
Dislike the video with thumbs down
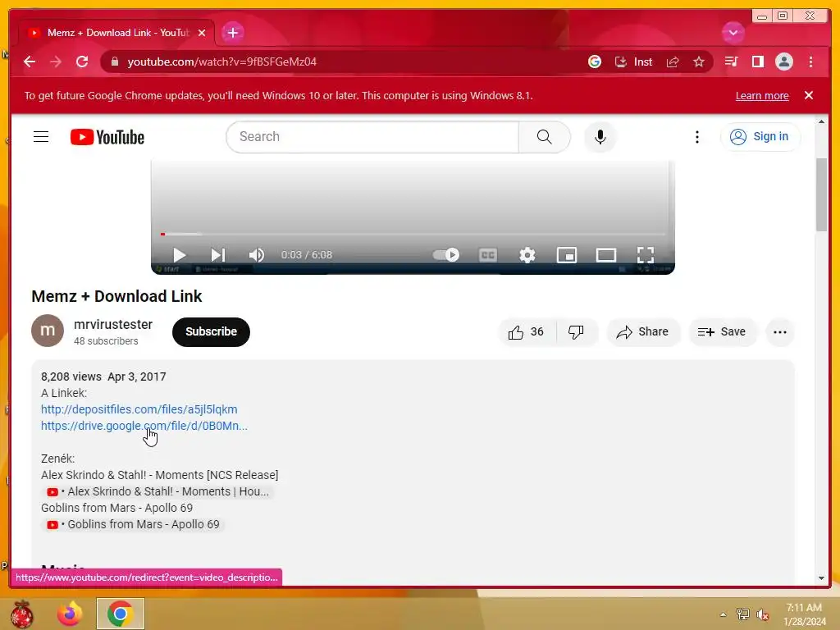pos(577,332)
